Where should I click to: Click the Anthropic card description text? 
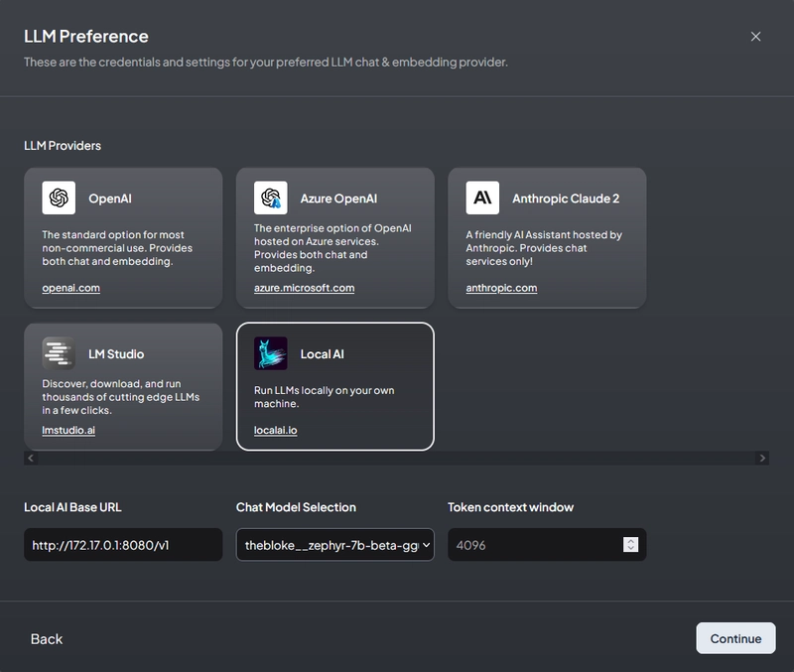[x=544, y=248]
